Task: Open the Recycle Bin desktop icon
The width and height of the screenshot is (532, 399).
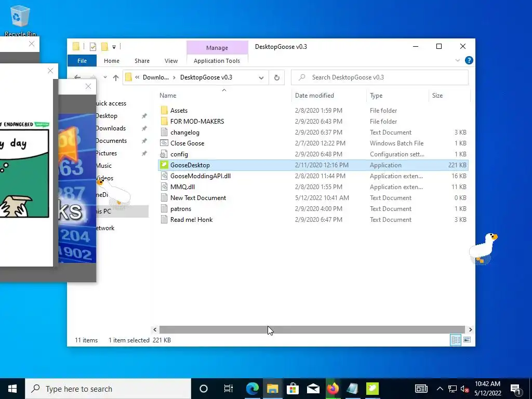Action: point(20,20)
